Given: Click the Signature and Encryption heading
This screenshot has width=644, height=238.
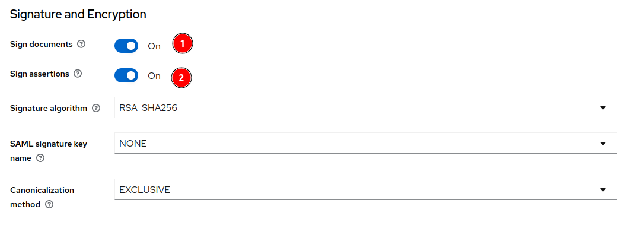Looking at the screenshot, I should pos(78,14).
